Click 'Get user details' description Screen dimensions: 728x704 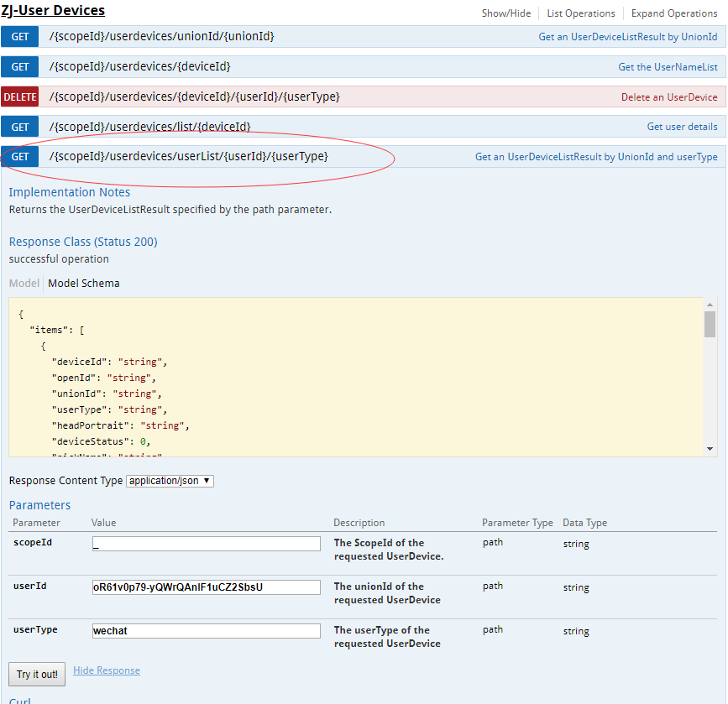(682, 127)
